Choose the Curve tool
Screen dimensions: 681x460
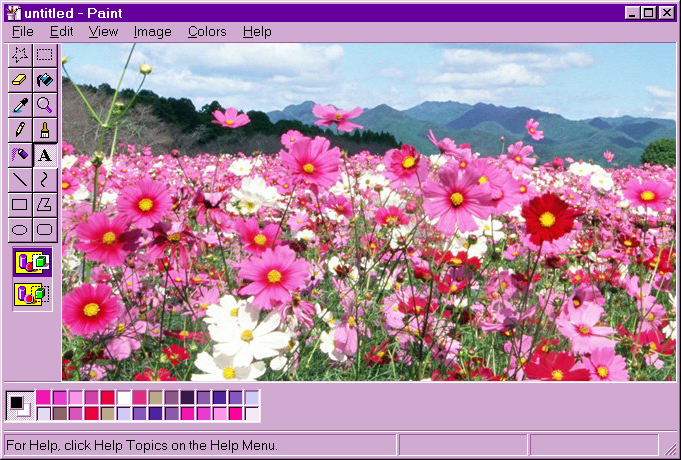[x=45, y=180]
